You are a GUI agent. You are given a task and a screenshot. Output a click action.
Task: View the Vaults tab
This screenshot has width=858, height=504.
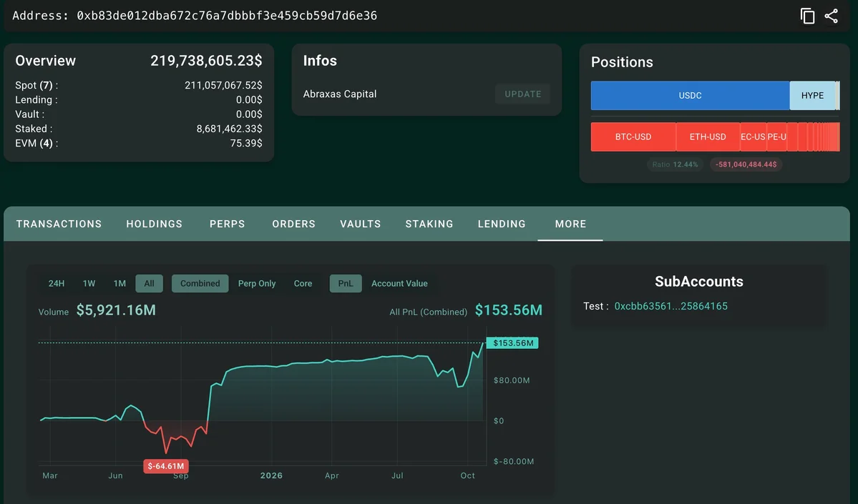click(x=361, y=224)
